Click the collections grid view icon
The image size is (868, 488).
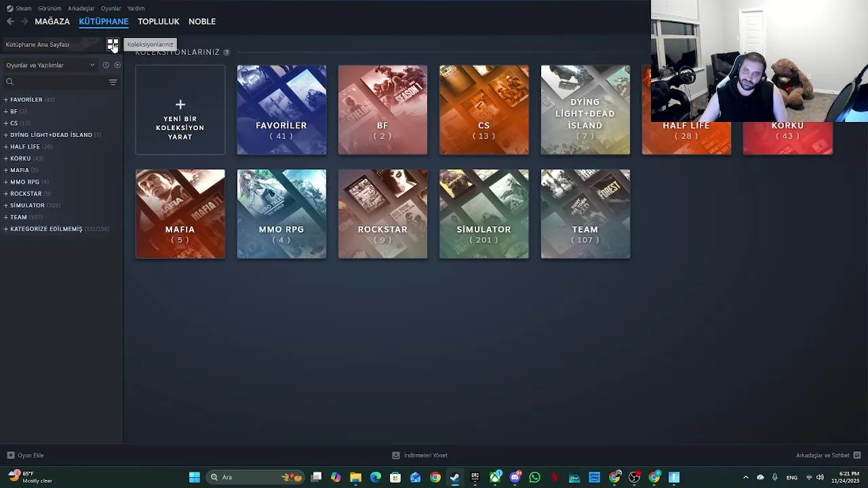(113, 45)
